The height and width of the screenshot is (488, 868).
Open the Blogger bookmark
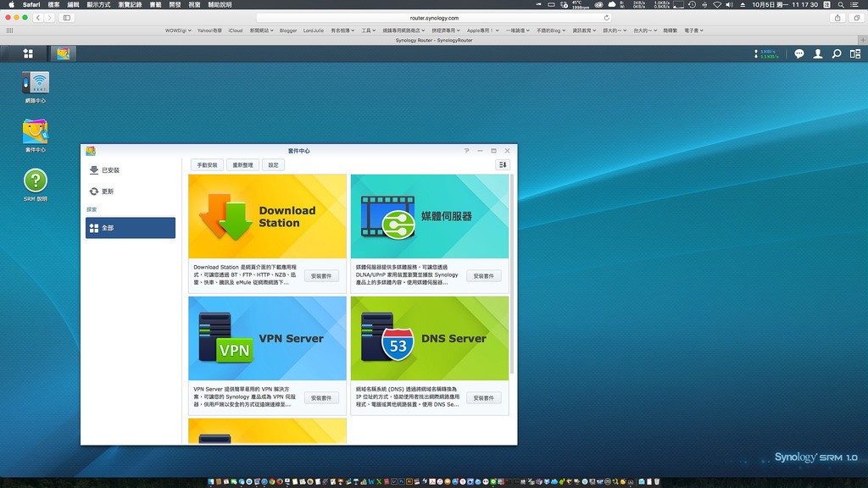coord(288,30)
